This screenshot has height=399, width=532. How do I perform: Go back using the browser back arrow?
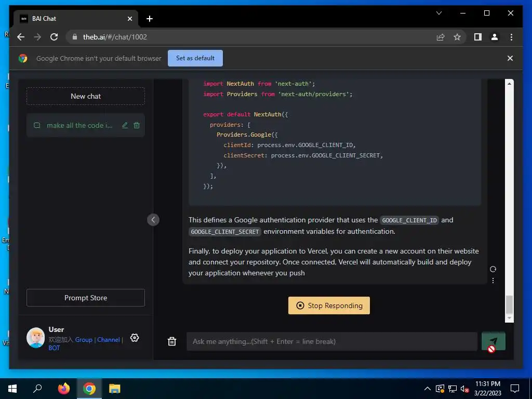click(x=21, y=37)
